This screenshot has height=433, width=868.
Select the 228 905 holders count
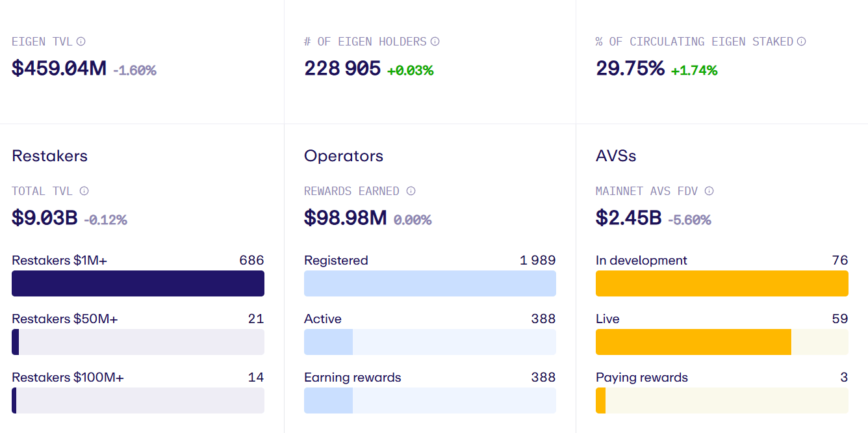pyautogui.click(x=342, y=68)
